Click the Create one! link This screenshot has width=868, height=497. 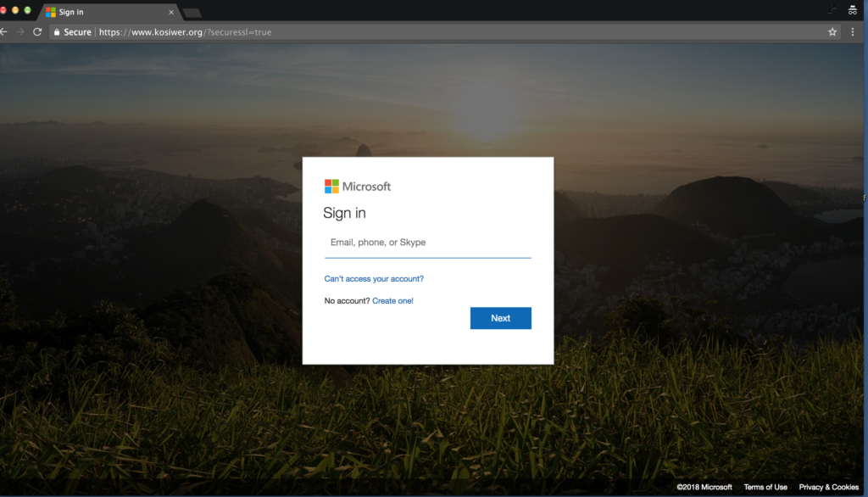pyautogui.click(x=392, y=301)
